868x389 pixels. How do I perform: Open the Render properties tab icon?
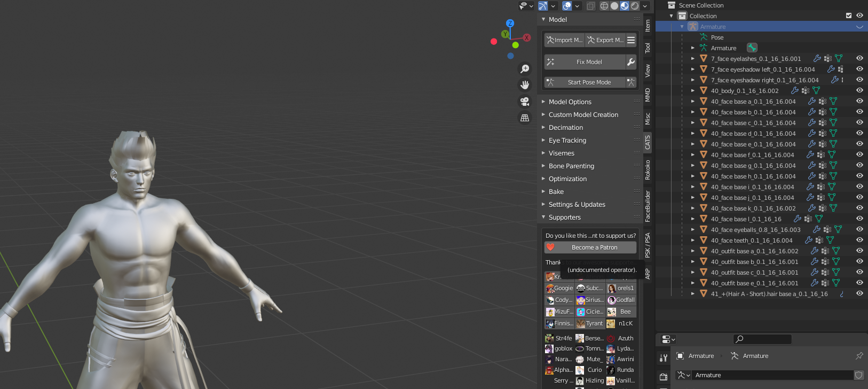(664, 377)
